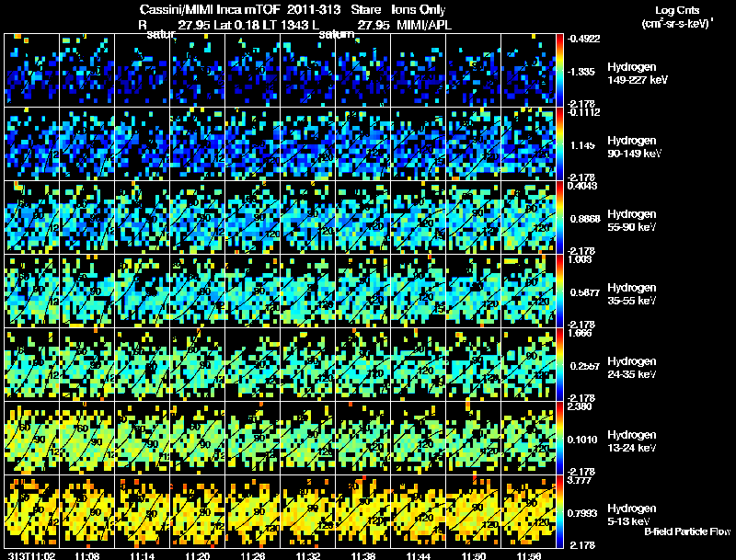Click the '-0.4922' colorbar maximum value
The image size is (736, 560).
pyautogui.click(x=584, y=39)
